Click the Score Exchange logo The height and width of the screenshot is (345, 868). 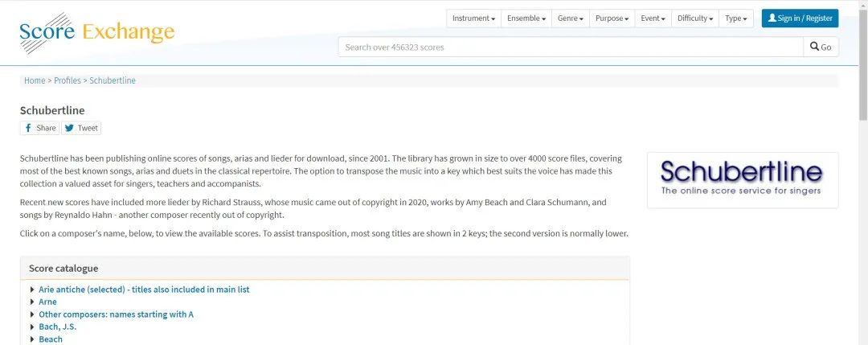coord(96,32)
